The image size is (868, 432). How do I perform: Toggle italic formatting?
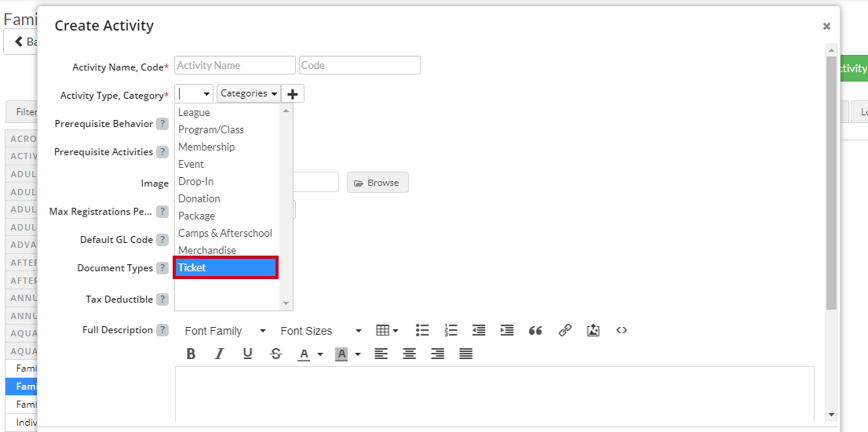tap(219, 354)
